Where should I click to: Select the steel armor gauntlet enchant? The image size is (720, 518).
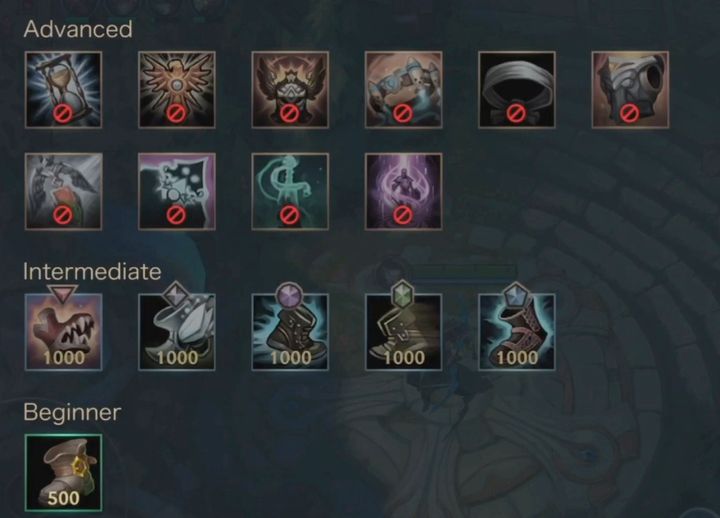[630, 90]
